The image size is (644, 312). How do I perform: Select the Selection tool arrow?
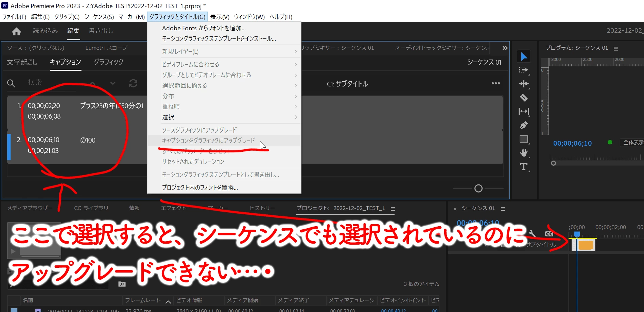(x=524, y=56)
